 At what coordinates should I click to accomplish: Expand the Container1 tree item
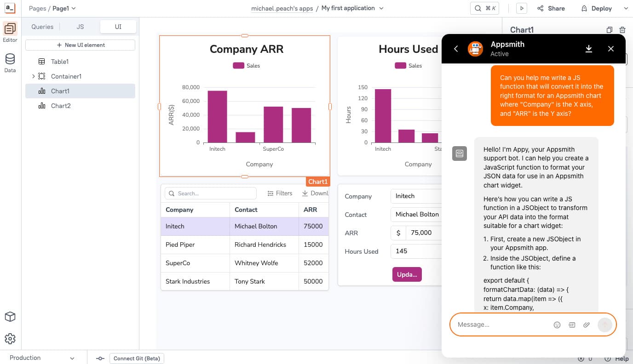click(x=33, y=76)
